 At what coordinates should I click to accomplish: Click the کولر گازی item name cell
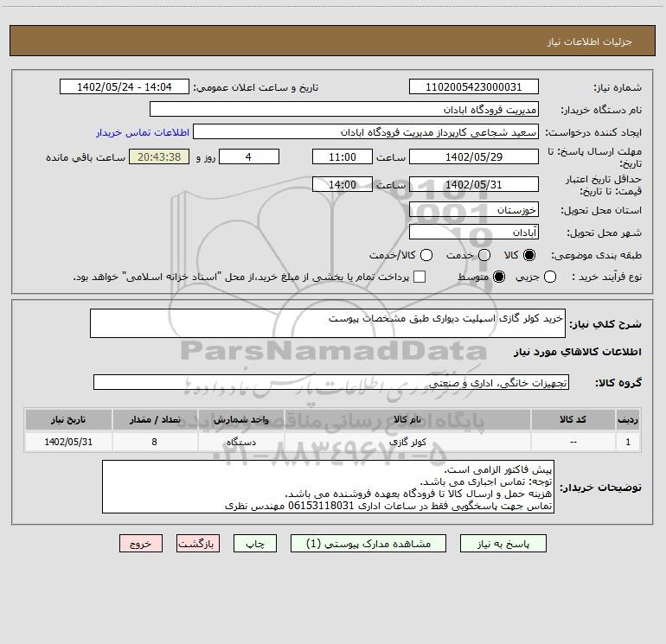tap(407, 442)
